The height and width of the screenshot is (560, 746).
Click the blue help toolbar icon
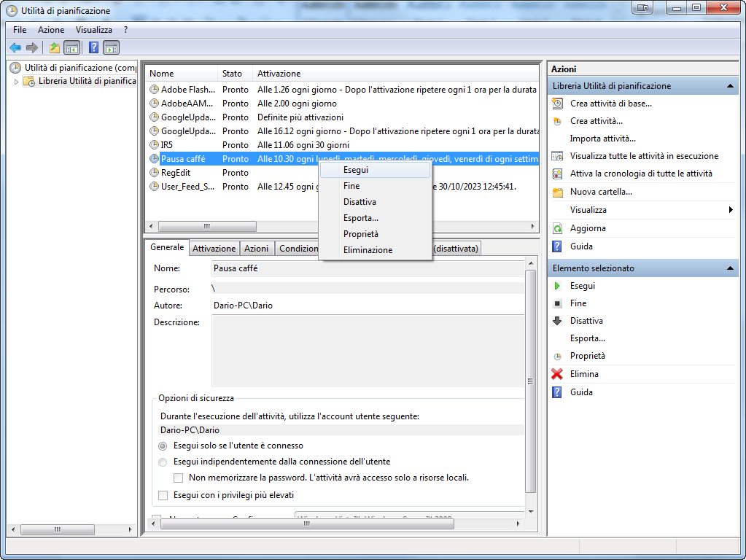point(93,48)
